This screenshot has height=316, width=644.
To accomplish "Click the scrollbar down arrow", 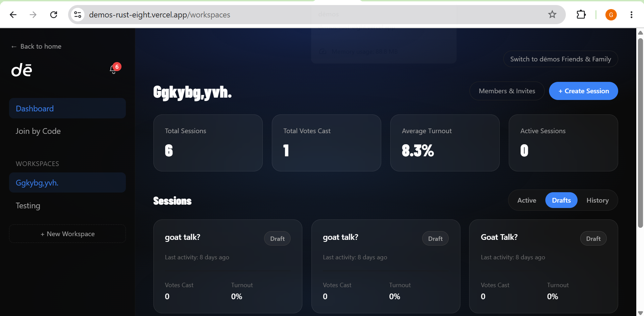I will (x=640, y=313).
